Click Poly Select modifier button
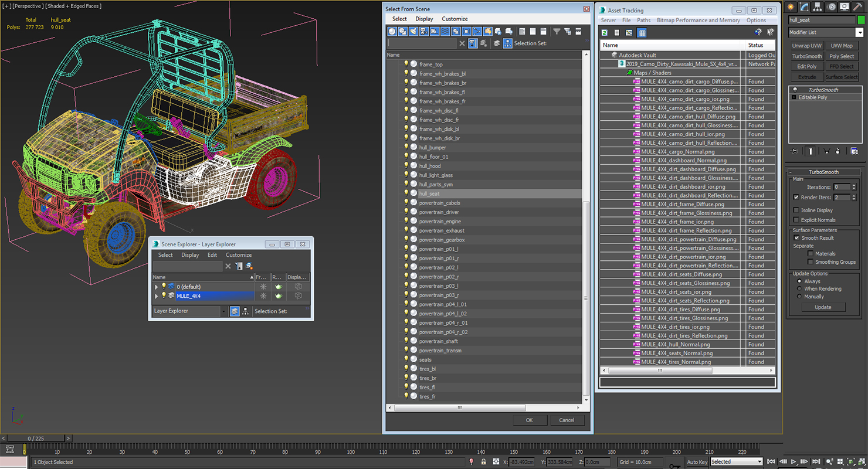Image resolution: width=868 pixels, height=469 pixels. point(842,56)
